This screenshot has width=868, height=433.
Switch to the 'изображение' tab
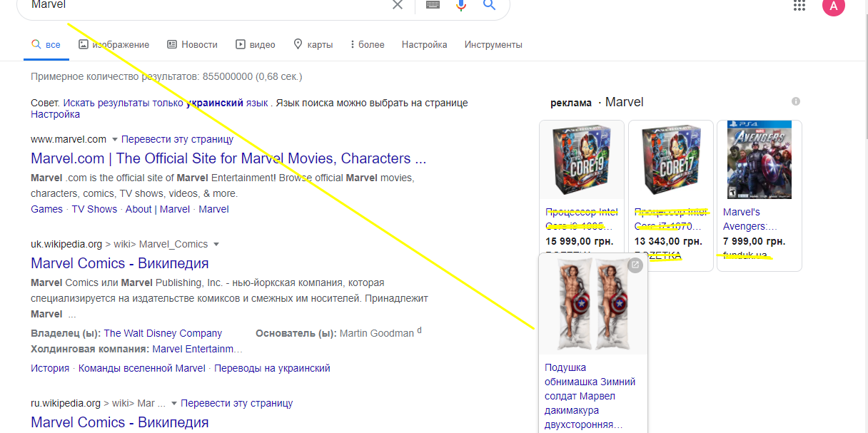click(114, 44)
